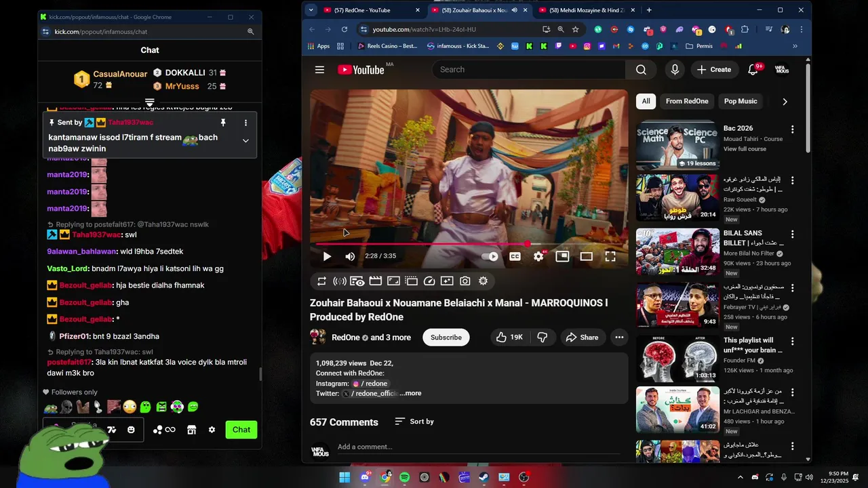Open YouTube account avatar menu

coord(782,70)
